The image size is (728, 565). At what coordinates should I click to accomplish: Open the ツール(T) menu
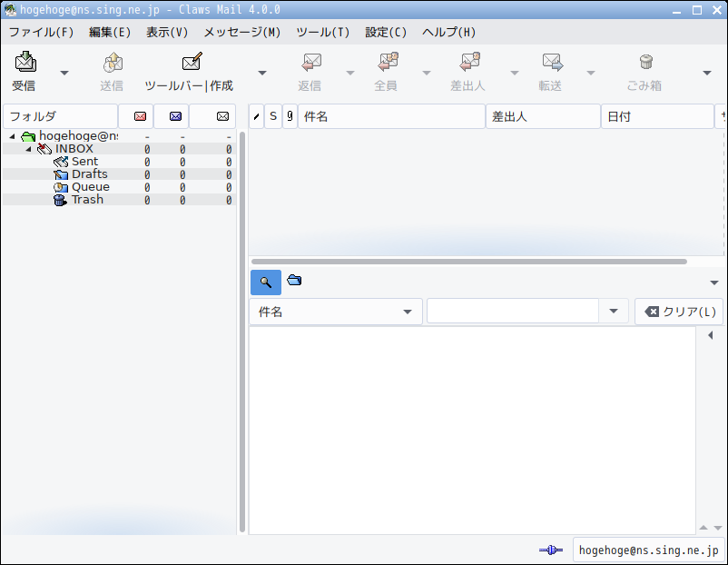pos(322,32)
